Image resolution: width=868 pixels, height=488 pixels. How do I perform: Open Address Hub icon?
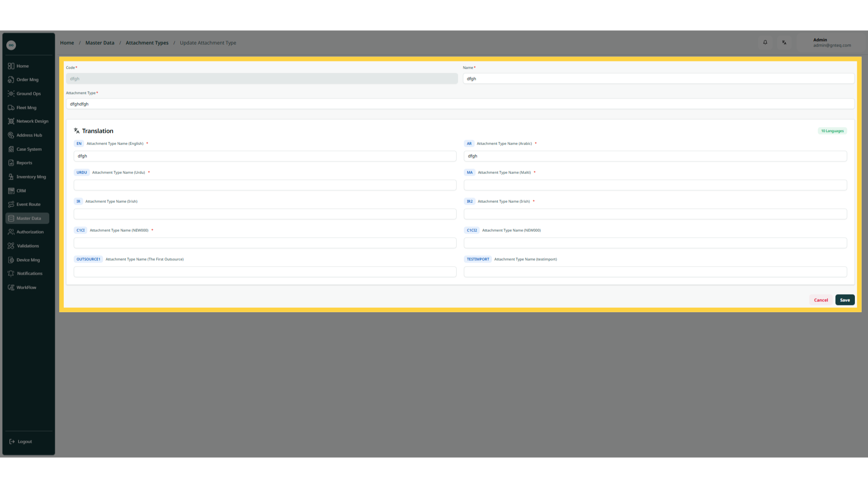click(11, 135)
